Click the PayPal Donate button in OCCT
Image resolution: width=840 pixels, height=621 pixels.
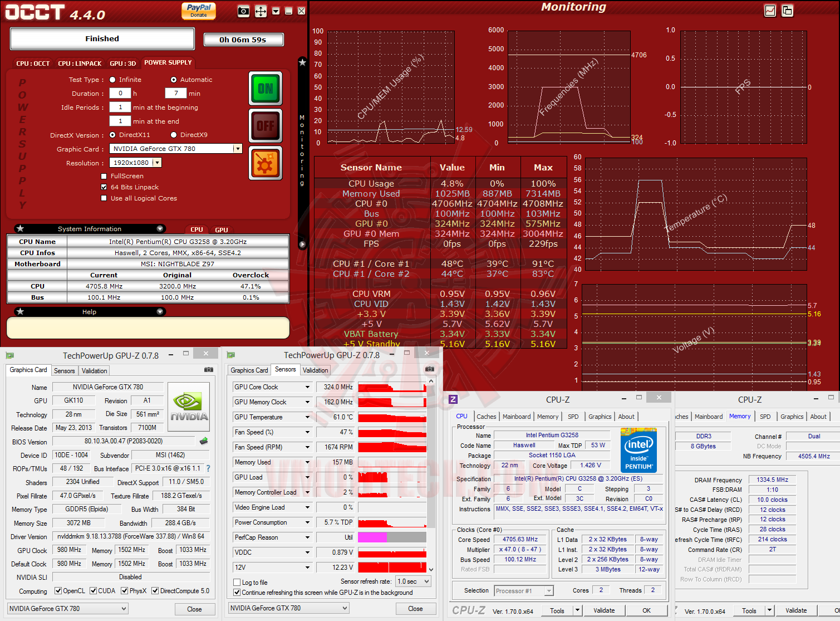pos(199,11)
